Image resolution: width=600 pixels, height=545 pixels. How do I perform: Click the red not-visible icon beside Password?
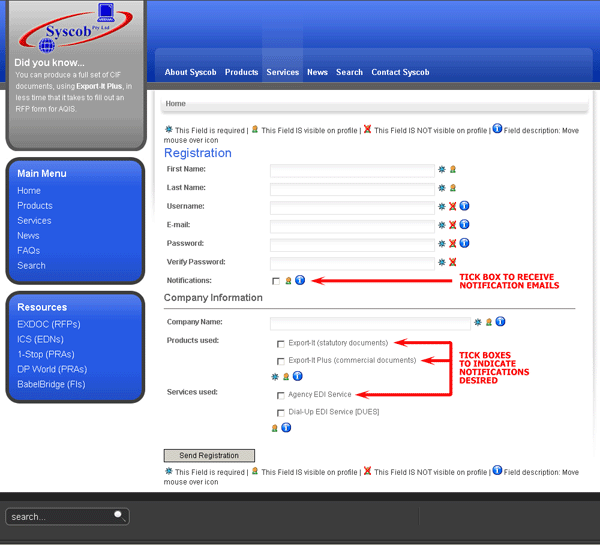453,244
